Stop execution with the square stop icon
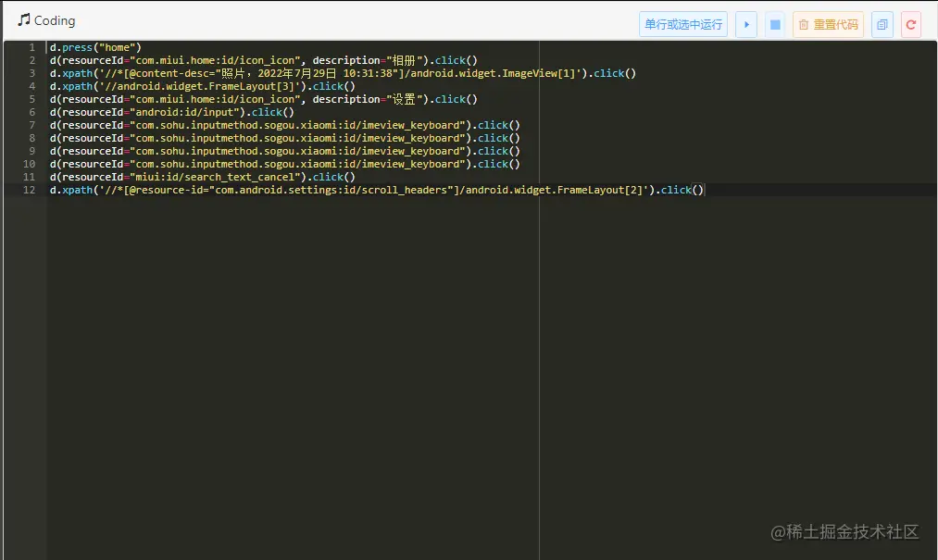This screenshot has width=938, height=560. pos(775,25)
